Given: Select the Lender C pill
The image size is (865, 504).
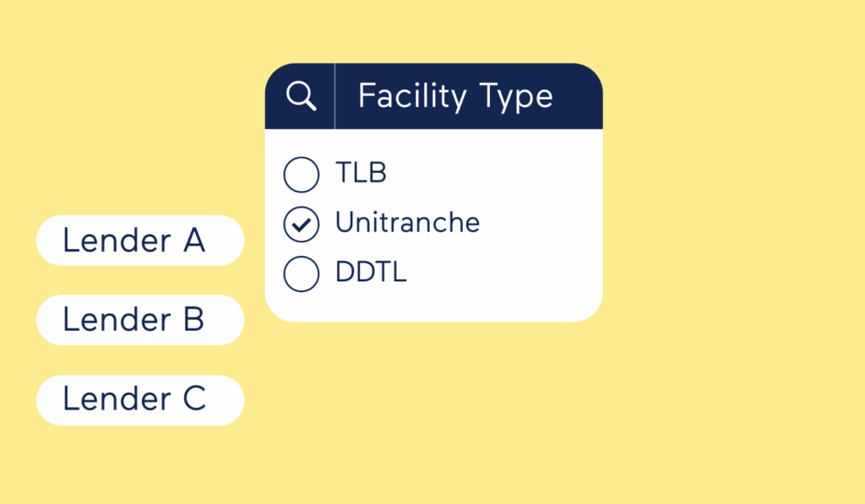Looking at the screenshot, I should pos(140,399).
